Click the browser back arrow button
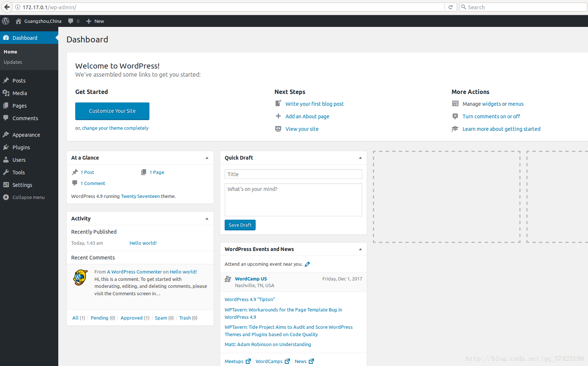The width and height of the screenshot is (588, 366). click(7, 7)
